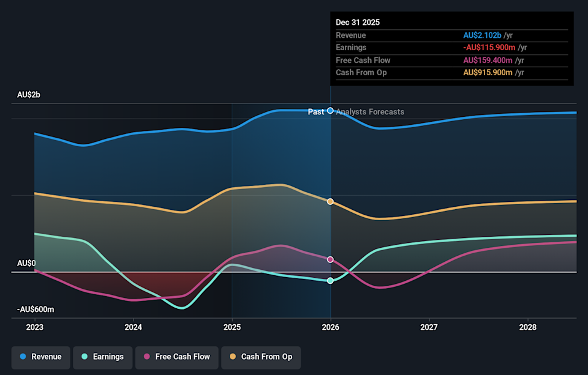Click the blue Revenue marker at 2026
The image size is (588, 375).
(331, 111)
